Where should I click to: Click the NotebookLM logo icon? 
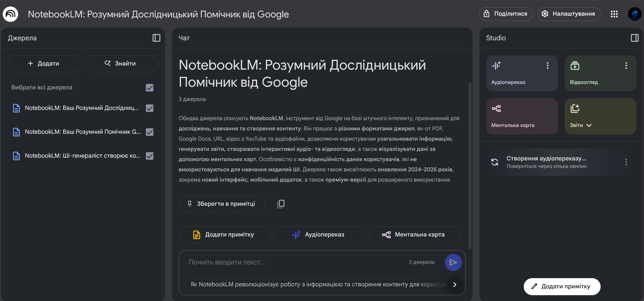[10, 14]
